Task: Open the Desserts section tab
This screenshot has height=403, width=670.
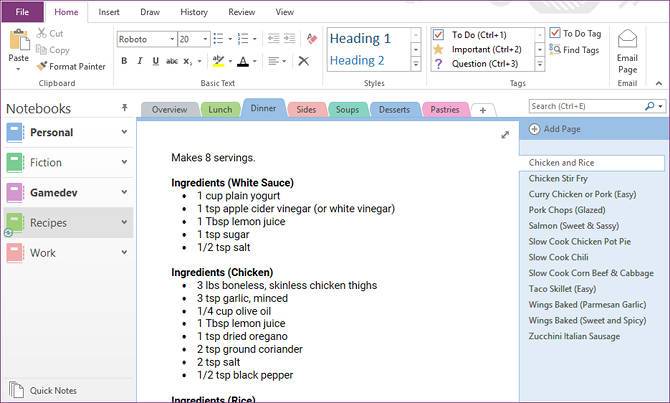Action: (394, 110)
